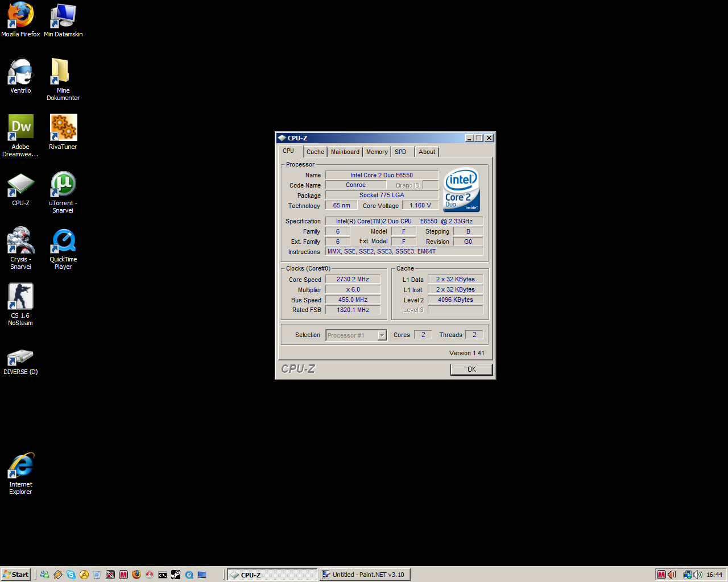This screenshot has height=582, width=728.
Task: Click red arrows quick launch icon
Action: (110, 575)
